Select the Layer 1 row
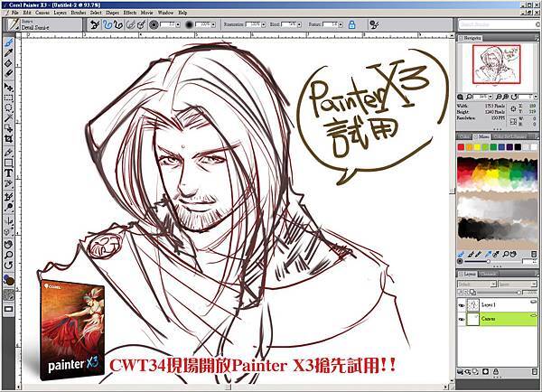The height and width of the screenshot is (392, 542). [x=498, y=305]
